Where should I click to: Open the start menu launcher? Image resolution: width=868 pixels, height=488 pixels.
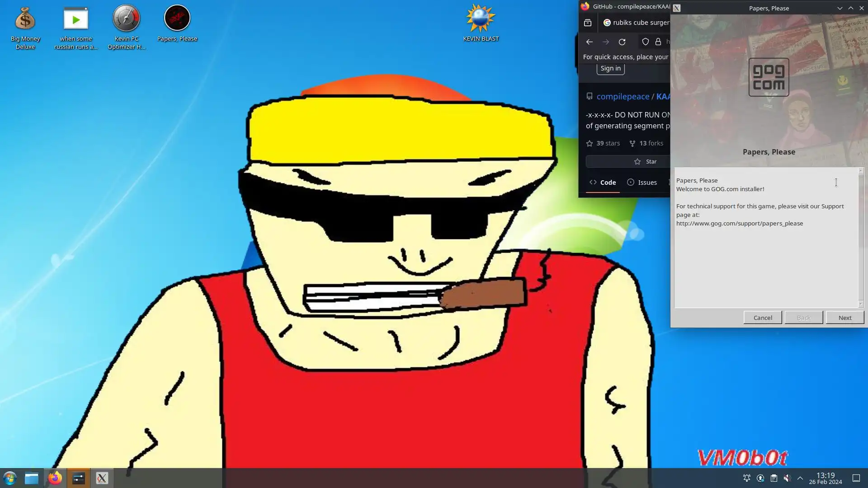pos(10,478)
